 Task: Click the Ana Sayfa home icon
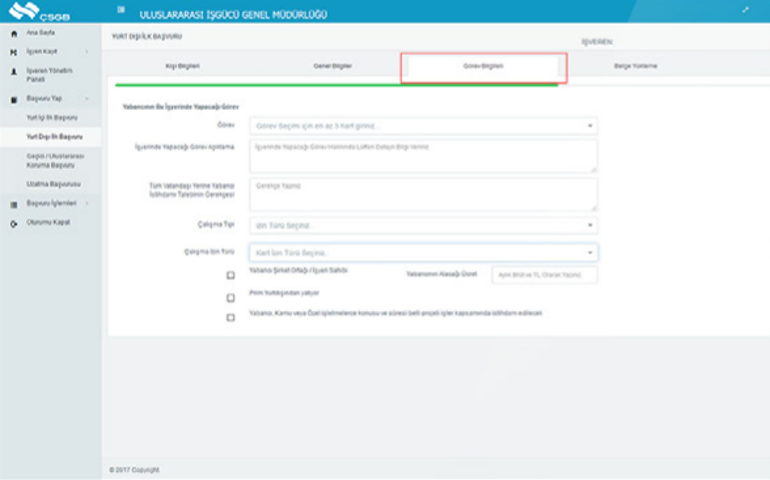point(13,34)
